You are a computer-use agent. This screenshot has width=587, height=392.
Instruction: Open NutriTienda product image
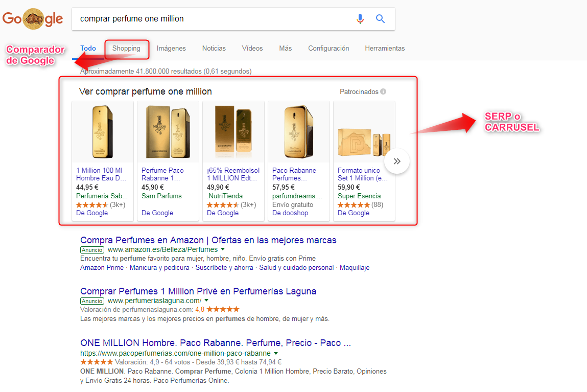233,132
